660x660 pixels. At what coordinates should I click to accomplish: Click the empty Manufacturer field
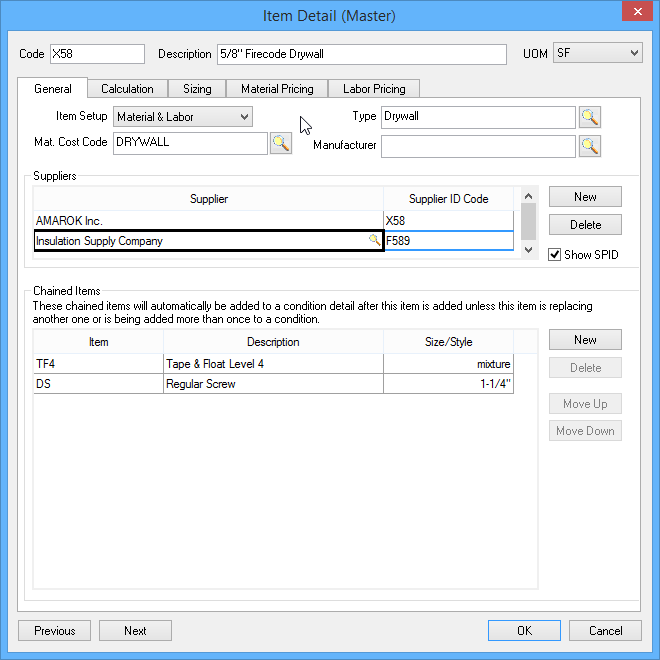pos(478,146)
